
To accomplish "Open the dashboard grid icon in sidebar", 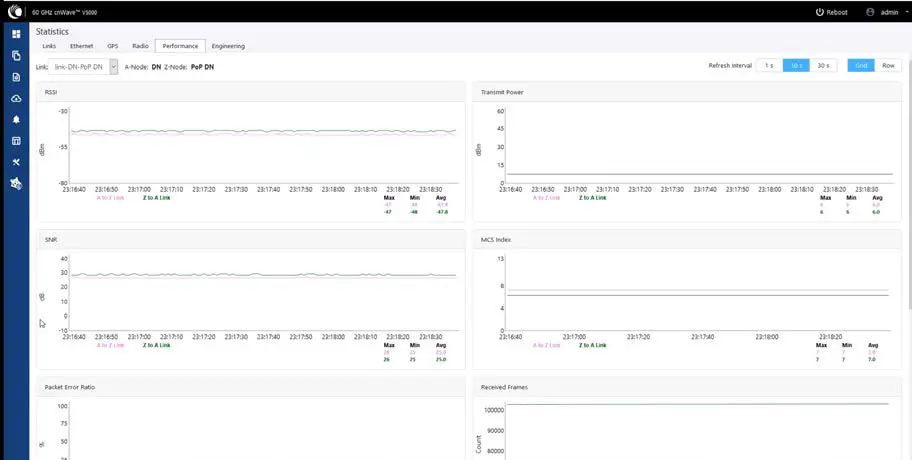I will tap(16, 34).
